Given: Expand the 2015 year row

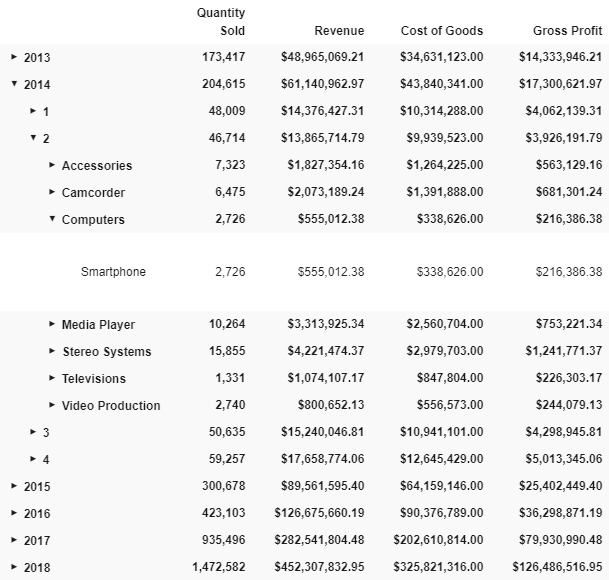Looking at the screenshot, I should click(x=14, y=486).
